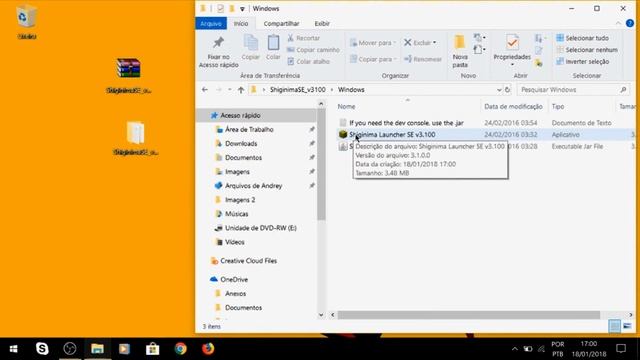Open the Lixeira icon on desktop
640x360 pixels.
coord(27,22)
